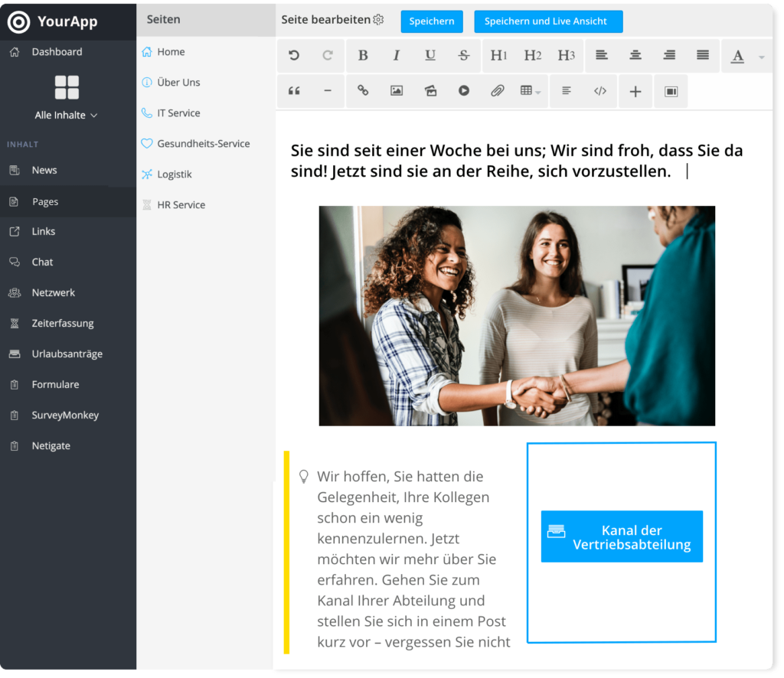Open page settings via the gear icon
The image size is (784, 678).
[377, 19]
